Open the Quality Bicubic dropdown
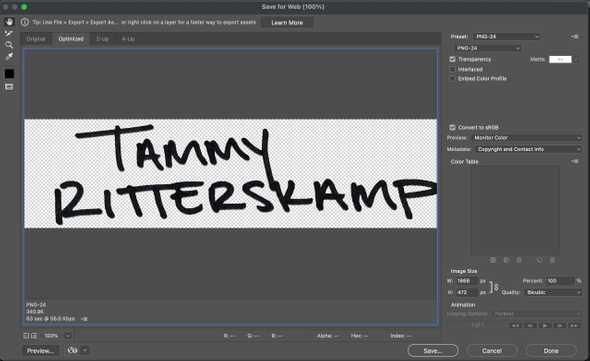 [553, 292]
